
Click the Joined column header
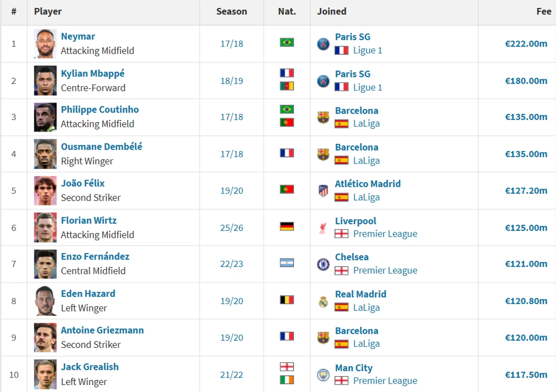332,11
